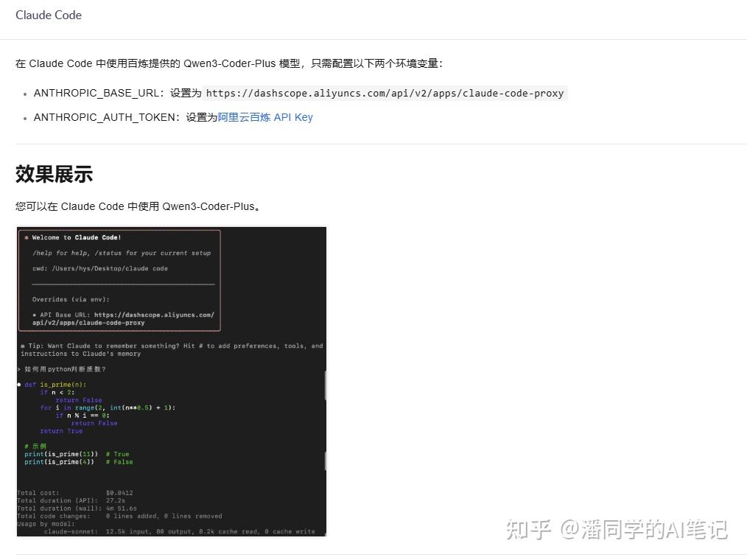The image size is (747, 560).
Task: Click the bullet dot beside def is_prime line
Action: tap(19, 384)
